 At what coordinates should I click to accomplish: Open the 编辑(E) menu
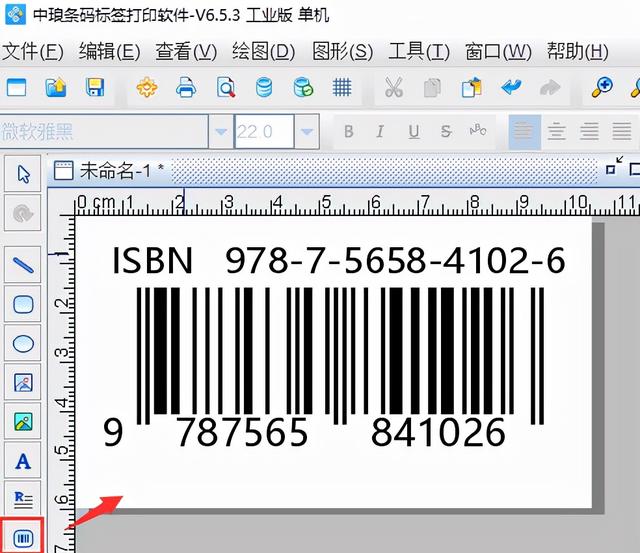[109, 52]
